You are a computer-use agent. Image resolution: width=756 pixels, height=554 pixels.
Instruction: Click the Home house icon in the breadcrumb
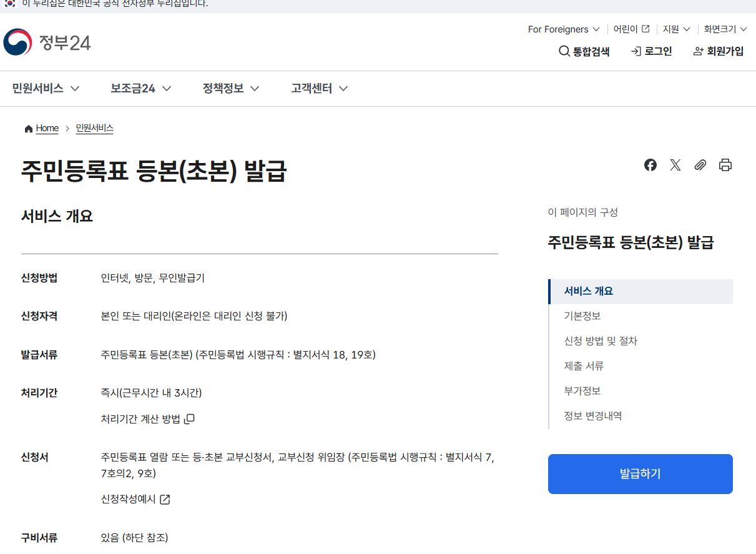click(x=28, y=128)
